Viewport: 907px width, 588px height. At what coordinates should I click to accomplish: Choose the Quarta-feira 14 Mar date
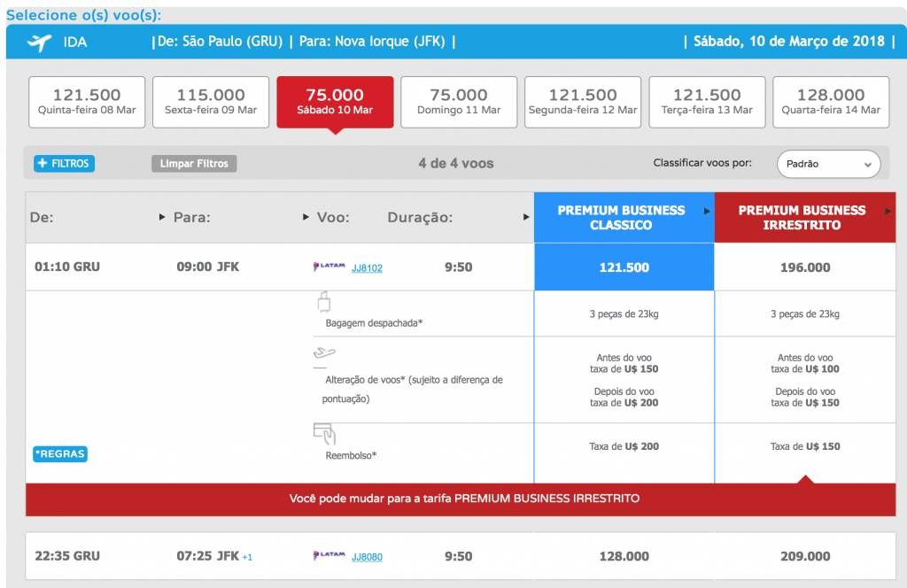coord(831,102)
